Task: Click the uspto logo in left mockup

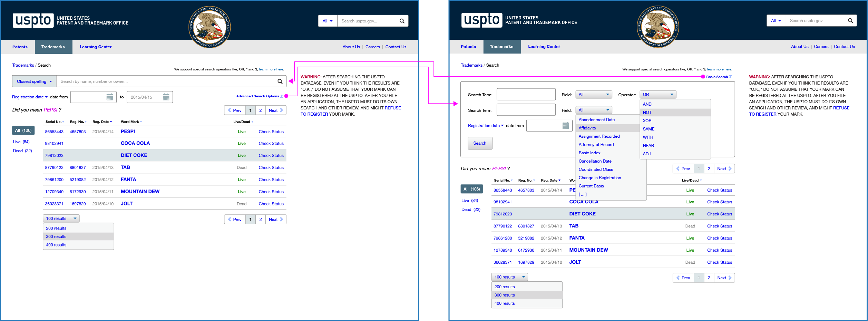Action: [33, 20]
